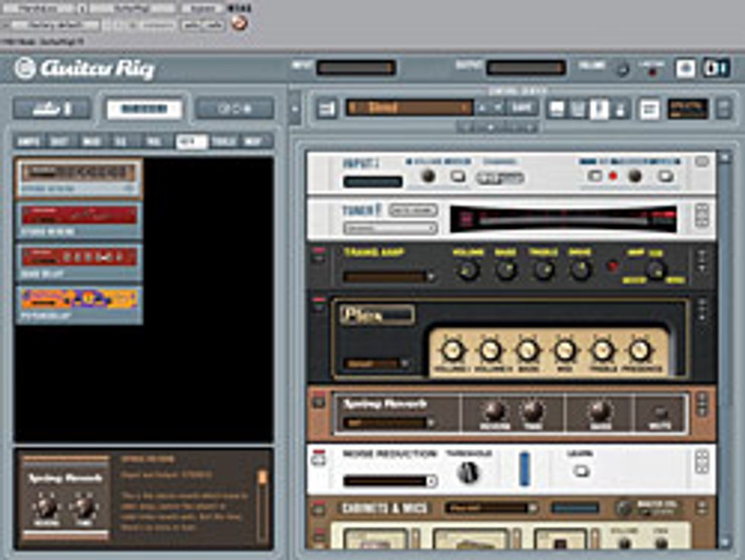Toggle the Plex amp power switch

[x=319, y=305]
